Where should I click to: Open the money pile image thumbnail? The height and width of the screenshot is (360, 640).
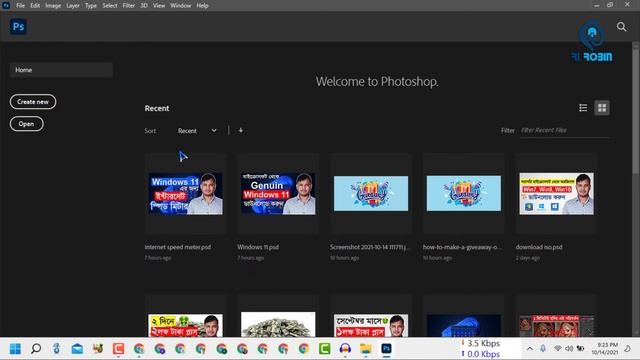coord(278,324)
